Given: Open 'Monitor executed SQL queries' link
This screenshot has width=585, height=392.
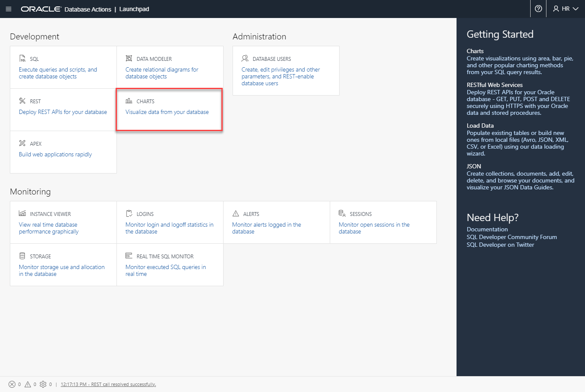Looking at the screenshot, I should tap(166, 270).
